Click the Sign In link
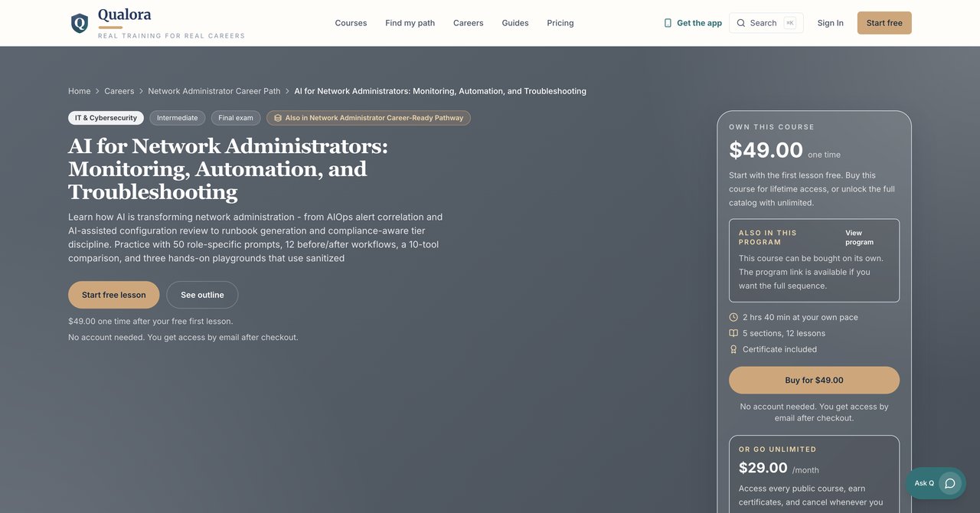980x513 pixels. click(830, 23)
